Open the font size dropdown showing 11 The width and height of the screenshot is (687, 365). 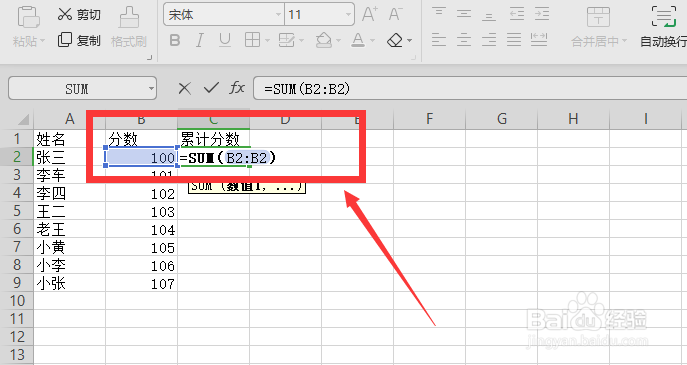click(348, 14)
